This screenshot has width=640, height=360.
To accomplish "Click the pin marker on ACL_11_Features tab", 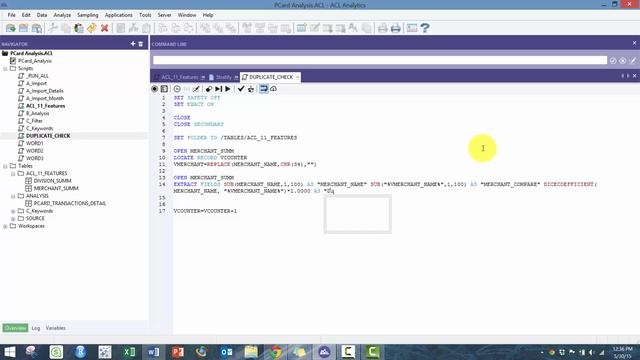I will [203, 77].
